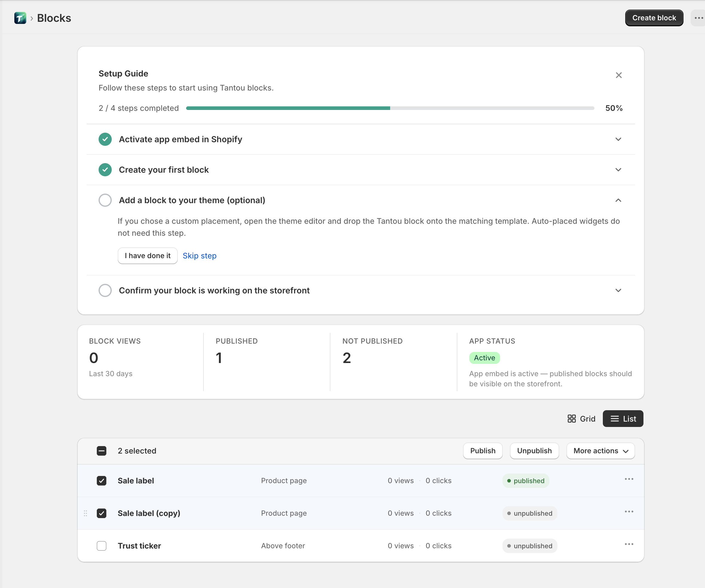Viewport: 705px width, 588px height.
Task: Expand the Activate app embed in Shopify step
Action: pyautogui.click(x=618, y=139)
